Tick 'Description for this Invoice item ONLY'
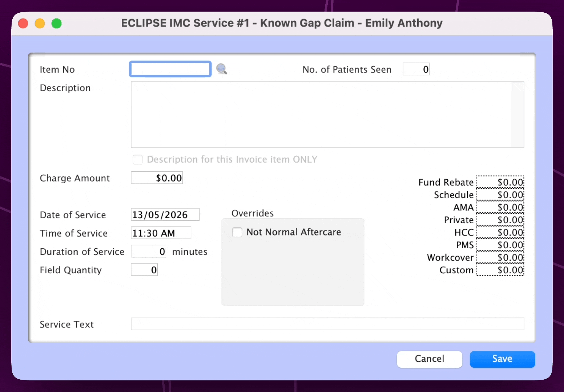The width and height of the screenshot is (564, 392). coord(137,159)
